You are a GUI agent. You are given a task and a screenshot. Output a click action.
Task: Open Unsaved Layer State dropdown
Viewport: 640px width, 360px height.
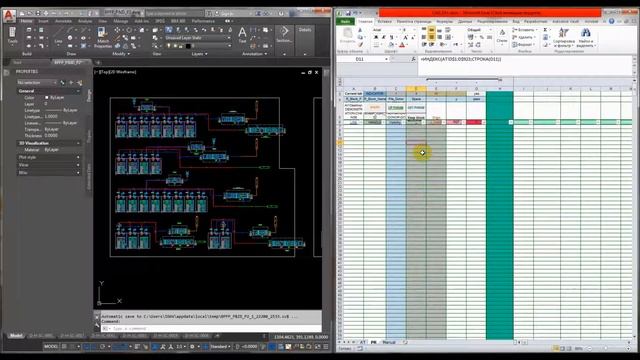click(198, 38)
